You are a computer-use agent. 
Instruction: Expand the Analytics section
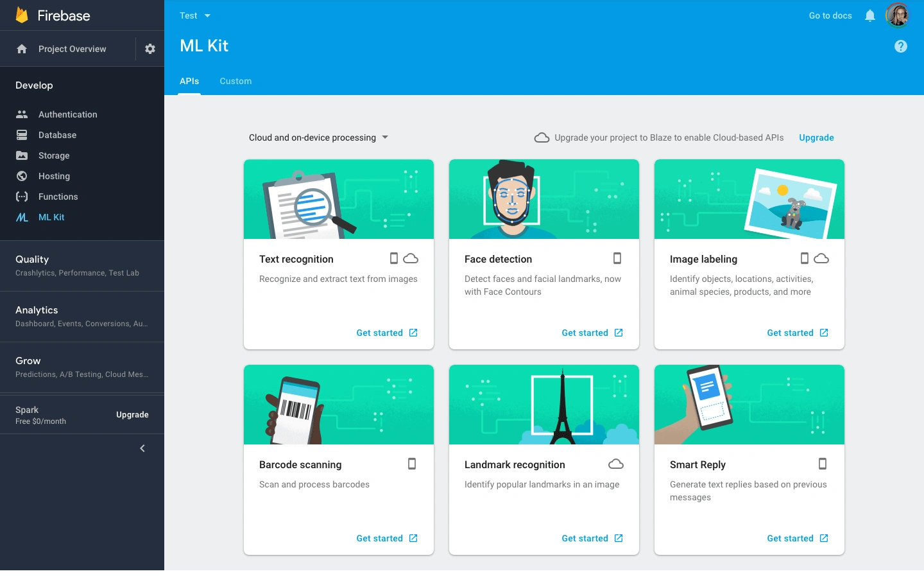82,317
